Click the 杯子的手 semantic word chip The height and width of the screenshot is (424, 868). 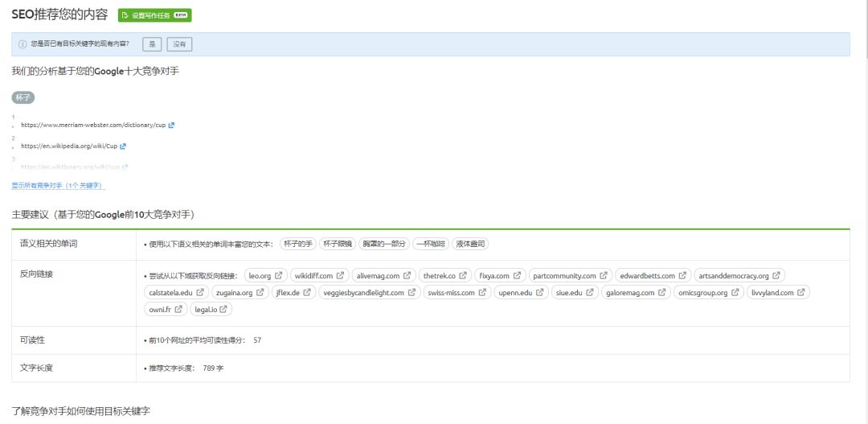pos(298,244)
